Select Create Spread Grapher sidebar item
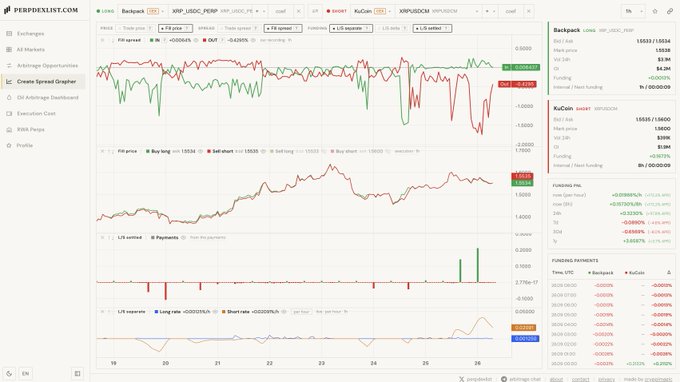The image size is (680, 382). coord(43,82)
